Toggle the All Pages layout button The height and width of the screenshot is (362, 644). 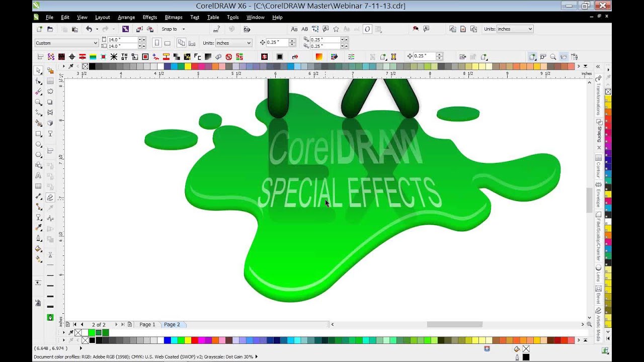pos(182,43)
